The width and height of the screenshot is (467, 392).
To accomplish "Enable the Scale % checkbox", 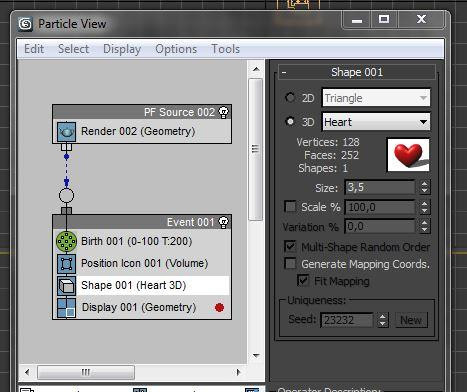I will click(290, 207).
